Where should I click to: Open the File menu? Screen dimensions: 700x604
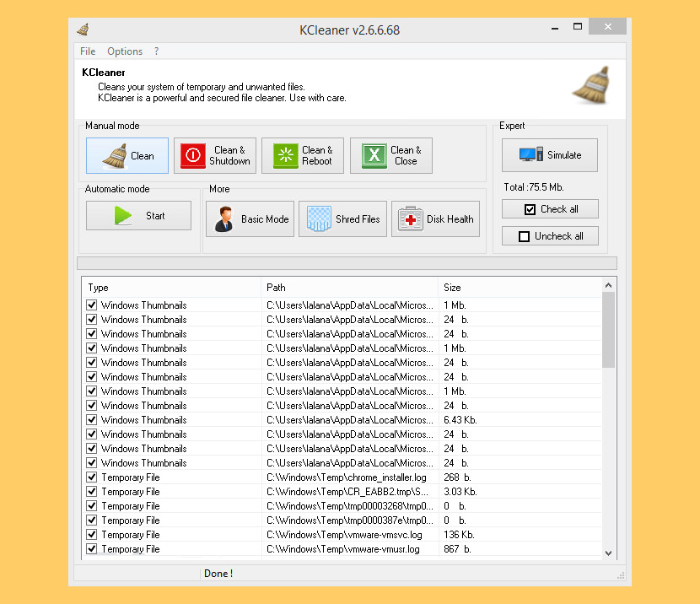point(87,51)
